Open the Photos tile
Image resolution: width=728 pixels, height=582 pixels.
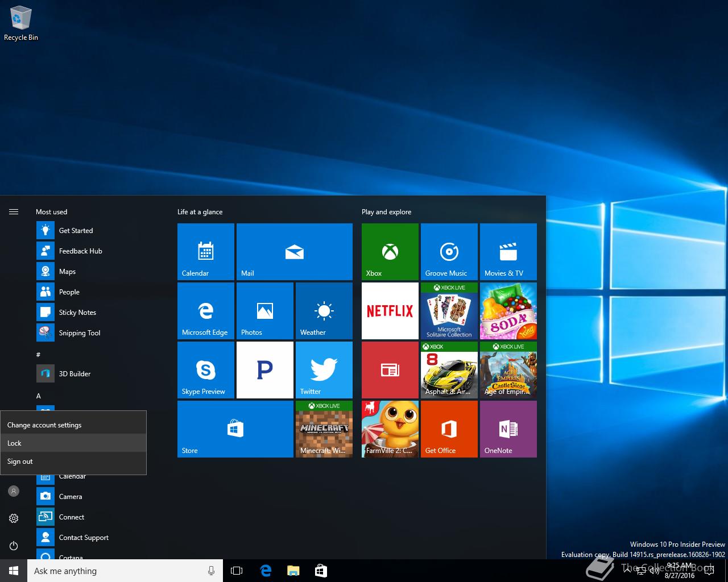(x=265, y=311)
